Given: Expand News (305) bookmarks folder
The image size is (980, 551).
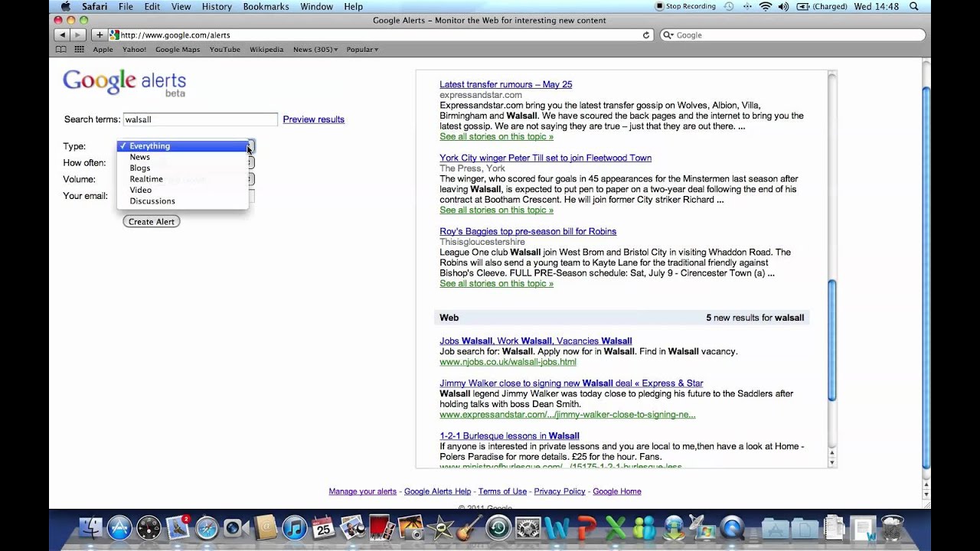Looking at the screenshot, I should pos(315,50).
